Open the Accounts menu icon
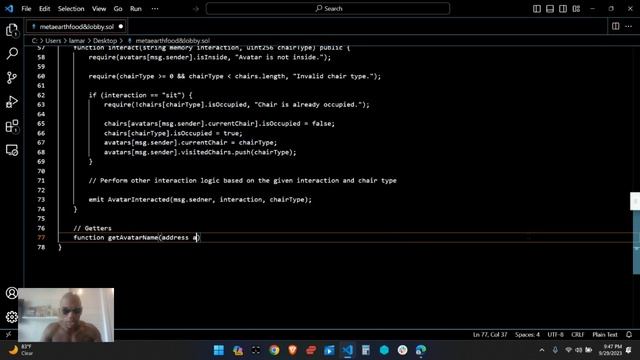640x360 pixels. tap(12, 293)
